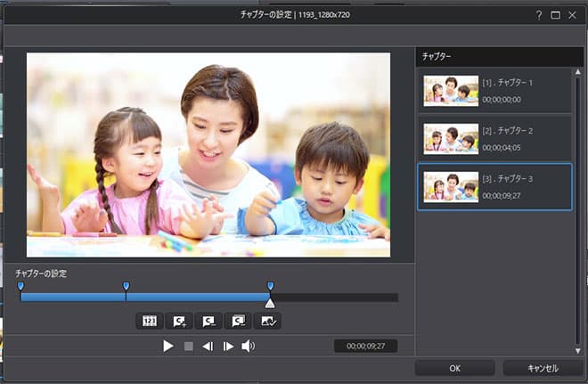Advance to the next frame
The height and width of the screenshot is (384, 588).
click(x=228, y=347)
